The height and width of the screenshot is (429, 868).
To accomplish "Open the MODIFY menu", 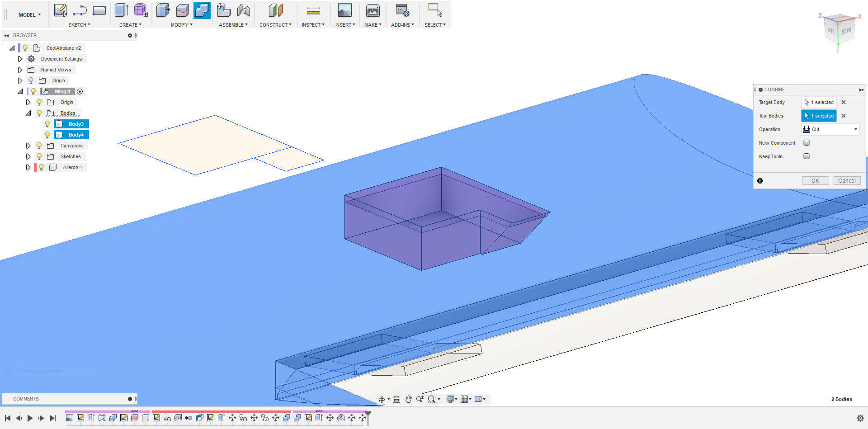I will click(181, 25).
